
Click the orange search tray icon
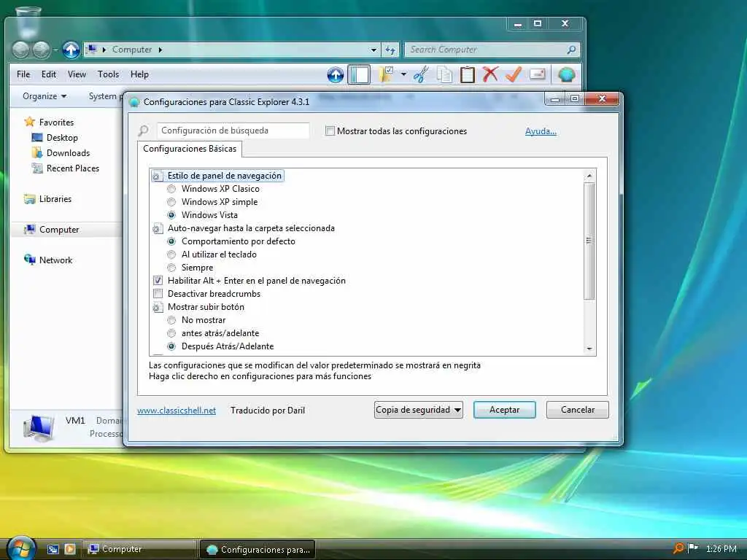[x=678, y=548]
